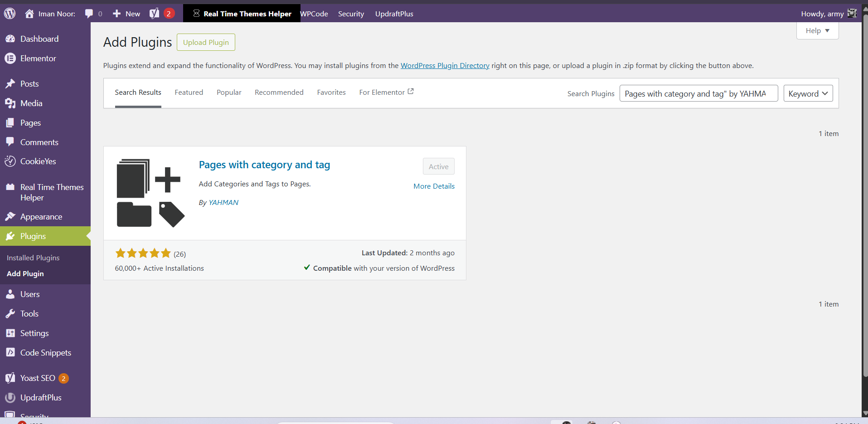Click the UpdraftPlus sidebar icon
Image resolution: width=868 pixels, height=424 pixels.
point(10,398)
